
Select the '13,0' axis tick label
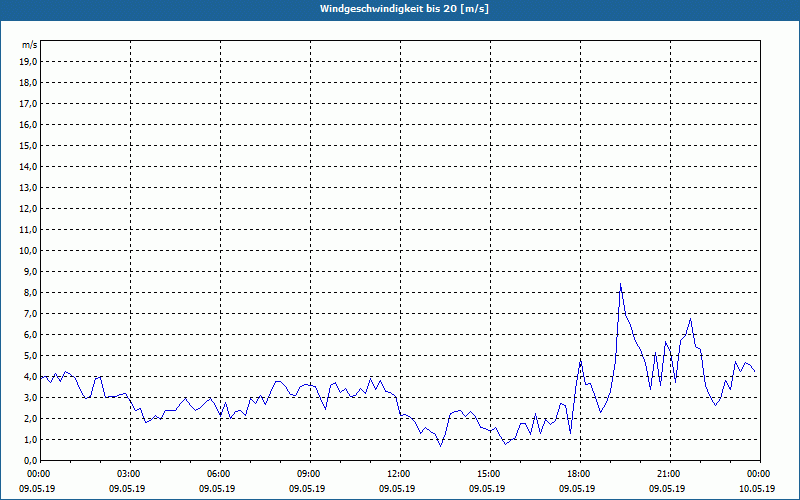pyautogui.click(x=28, y=188)
